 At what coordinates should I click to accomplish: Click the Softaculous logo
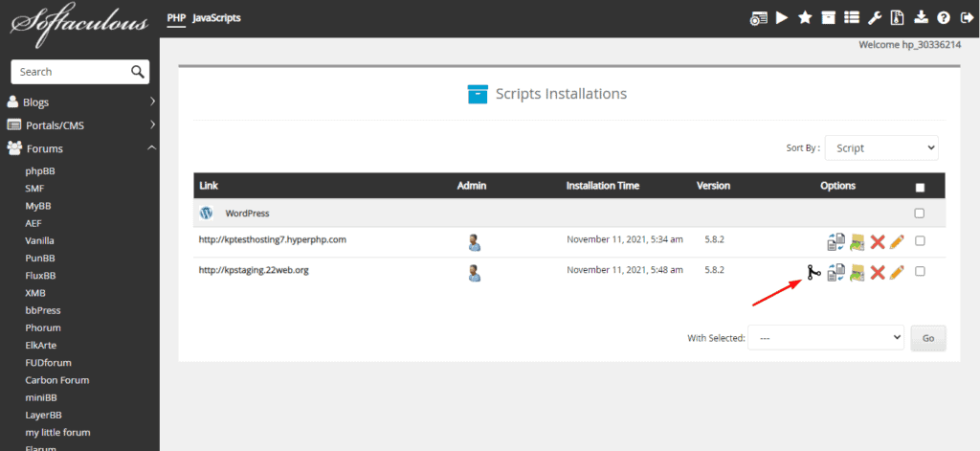[79, 24]
